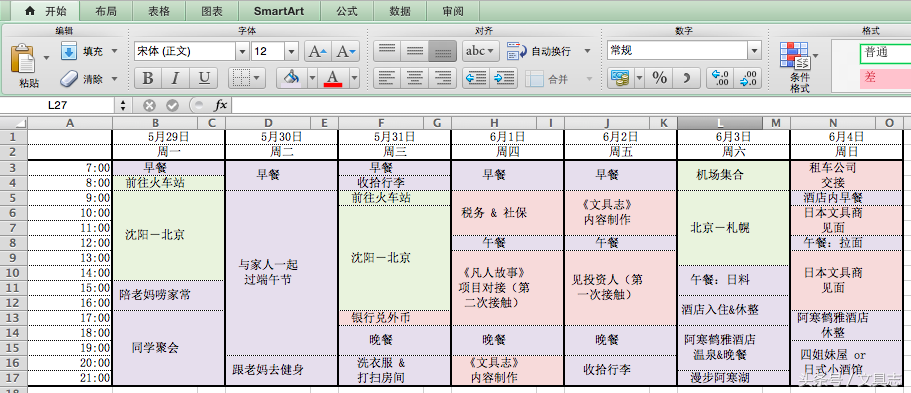Click the formula bar cancel icon

click(x=149, y=105)
